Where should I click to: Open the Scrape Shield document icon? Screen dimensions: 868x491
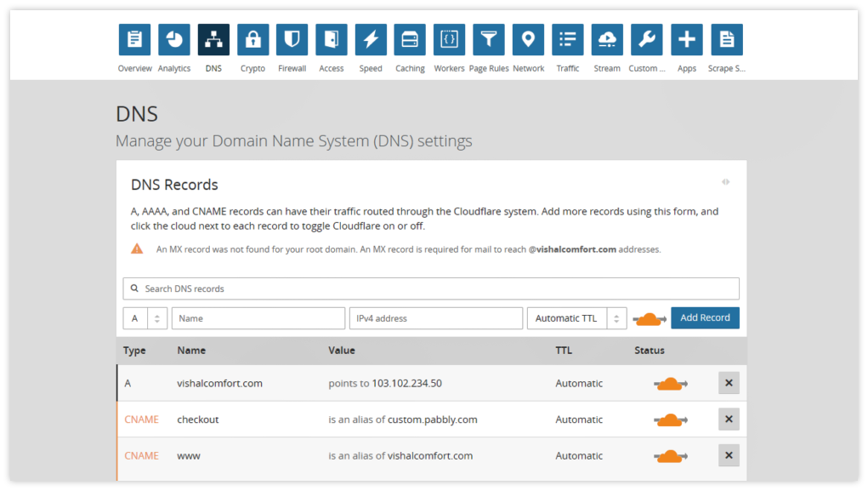(x=727, y=39)
